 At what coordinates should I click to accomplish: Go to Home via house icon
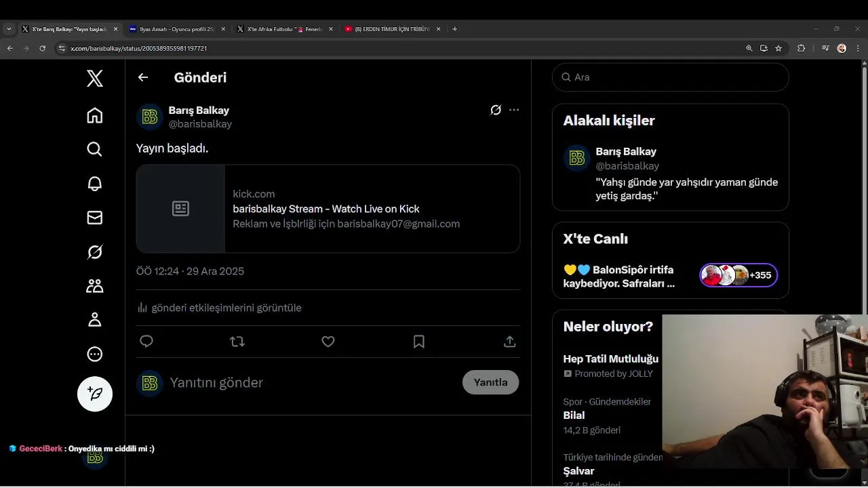(95, 115)
